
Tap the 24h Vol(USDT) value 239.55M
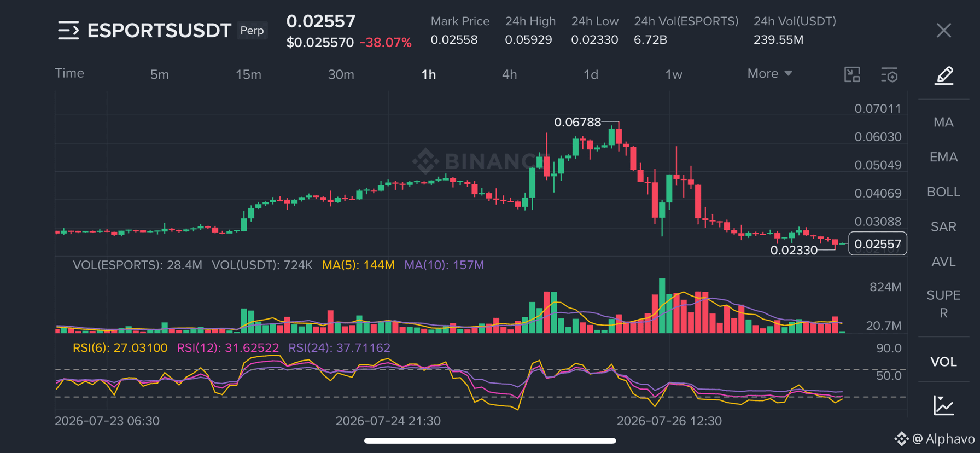778,40
